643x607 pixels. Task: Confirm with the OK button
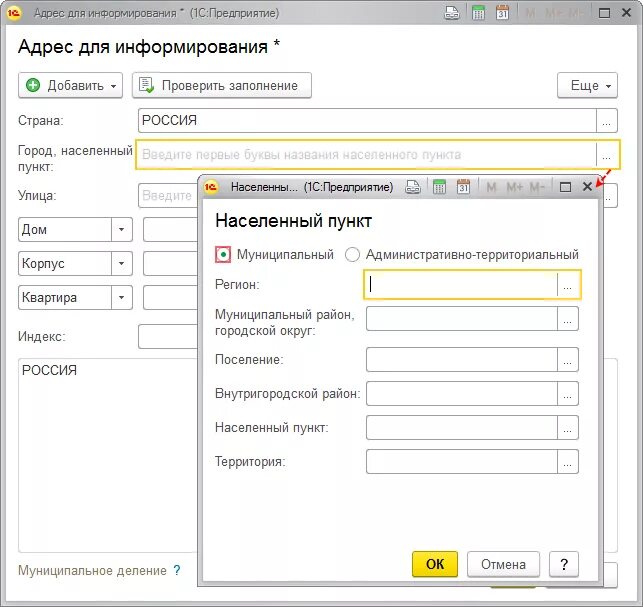pos(435,564)
